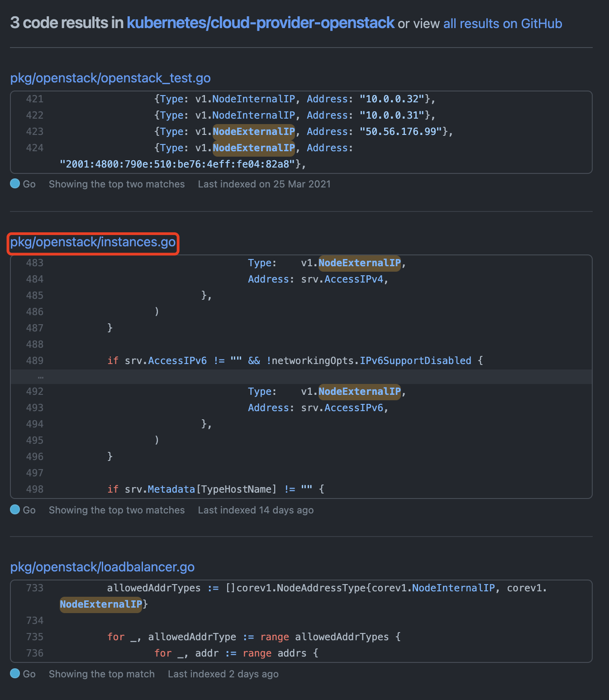Click line number 421
Viewport: 609px width, 700px height.
tap(35, 99)
